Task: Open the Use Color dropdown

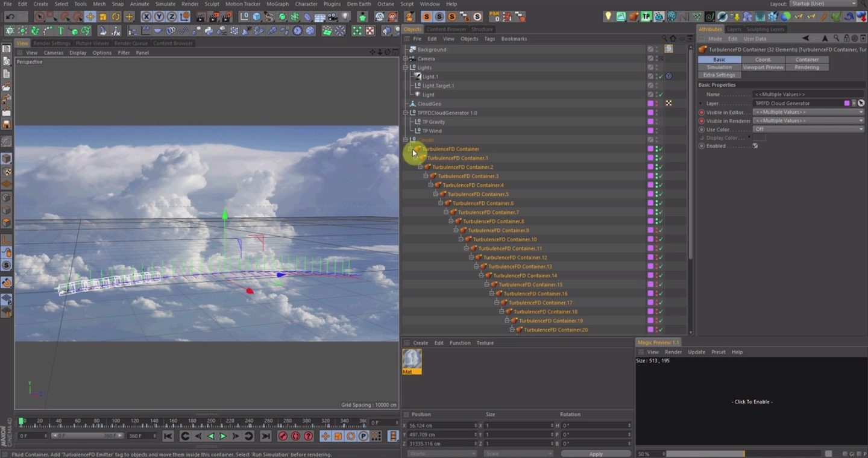Action: (x=809, y=129)
